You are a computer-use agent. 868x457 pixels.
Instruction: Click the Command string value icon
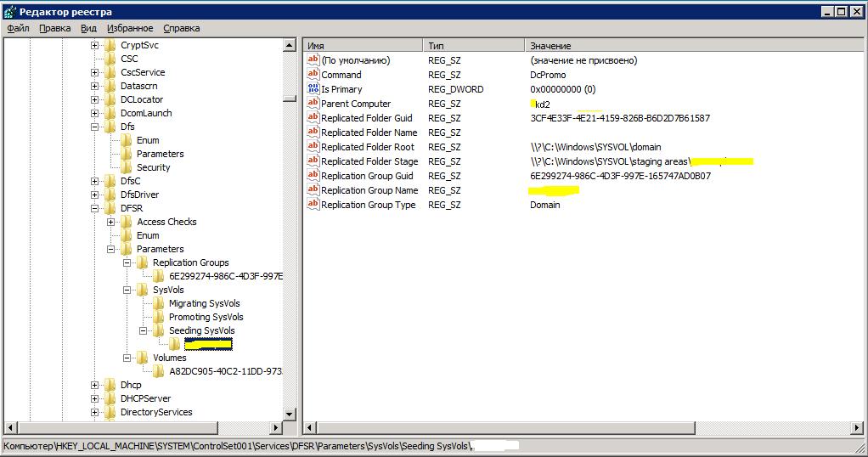313,74
